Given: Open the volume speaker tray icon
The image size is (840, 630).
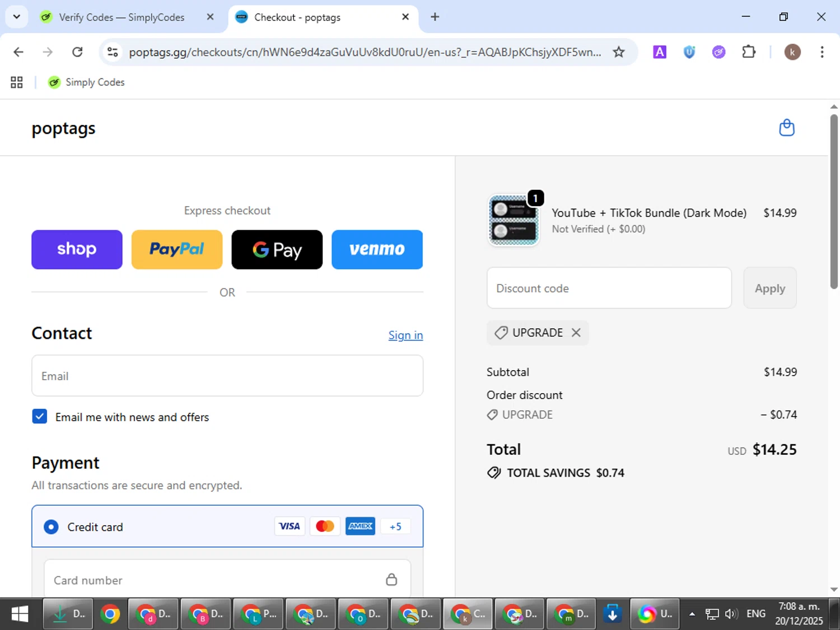Looking at the screenshot, I should [731, 614].
